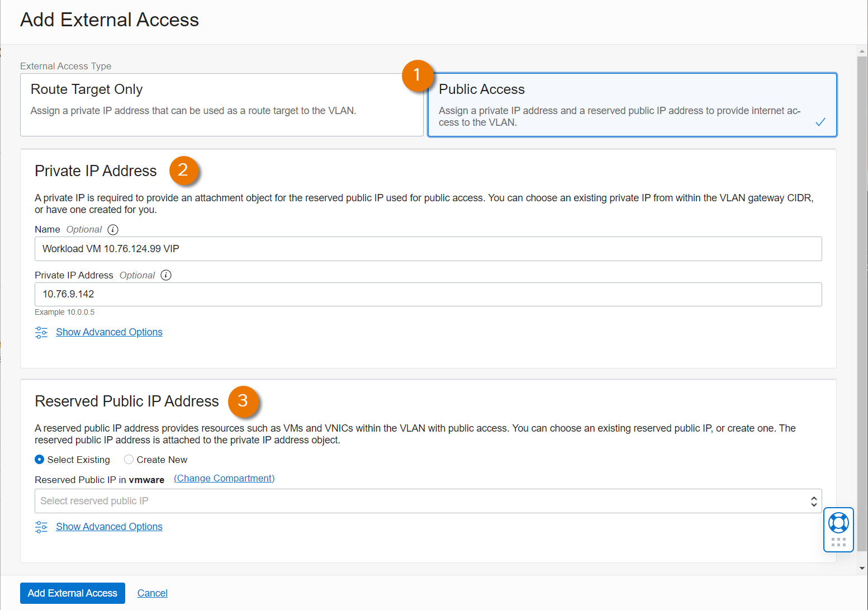Select the Public Access type card
Image resolution: width=868 pixels, height=610 pixels.
pyautogui.click(x=632, y=105)
